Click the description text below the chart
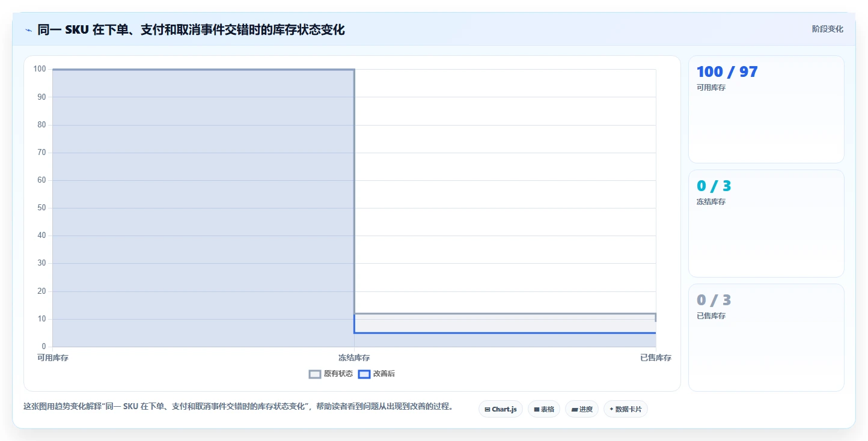 tap(238, 407)
